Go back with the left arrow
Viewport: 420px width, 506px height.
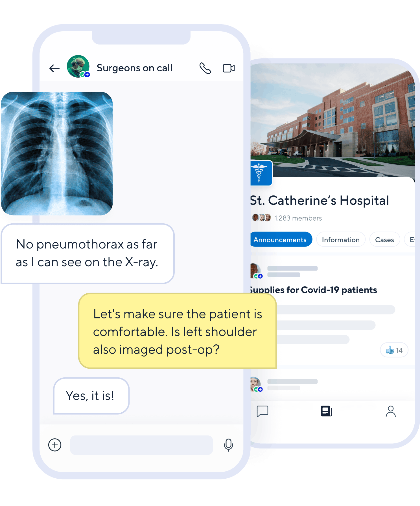tap(54, 68)
